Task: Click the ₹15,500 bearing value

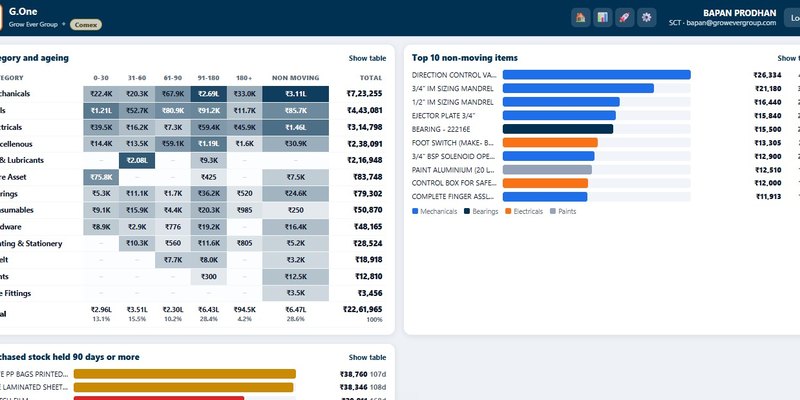Action: [x=767, y=129]
